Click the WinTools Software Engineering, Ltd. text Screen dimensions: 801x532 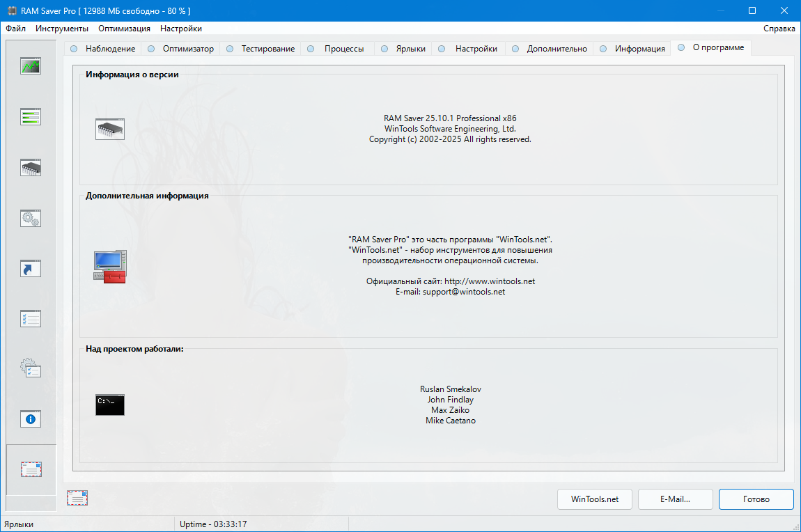450,129
